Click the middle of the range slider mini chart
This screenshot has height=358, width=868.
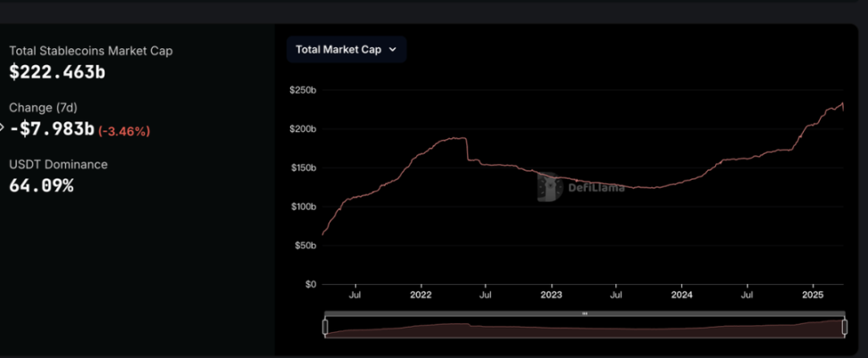(x=585, y=329)
